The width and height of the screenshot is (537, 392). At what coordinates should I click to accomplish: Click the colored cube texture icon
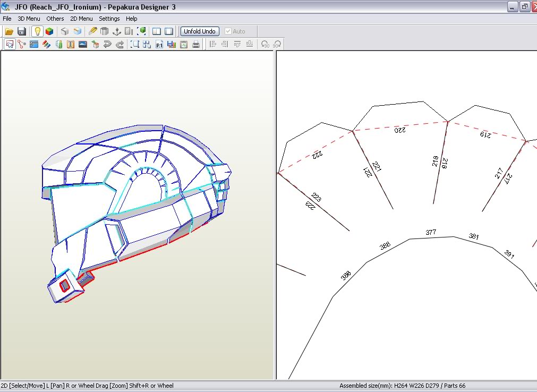click(49, 31)
